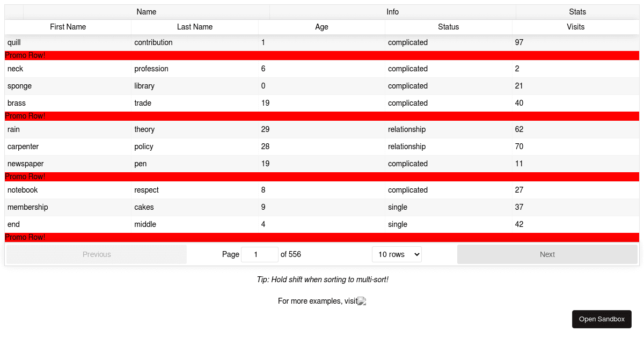Click the Info group header
The height and width of the screenshot is (338, 644).
pyautogui.click(x=392, y=11)
